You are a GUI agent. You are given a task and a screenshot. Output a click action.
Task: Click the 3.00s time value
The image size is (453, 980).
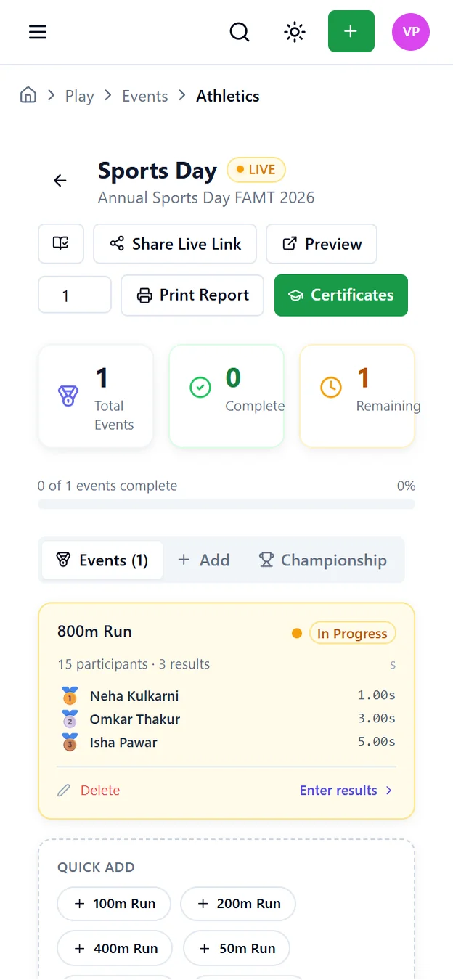click(x=376, y=719)
